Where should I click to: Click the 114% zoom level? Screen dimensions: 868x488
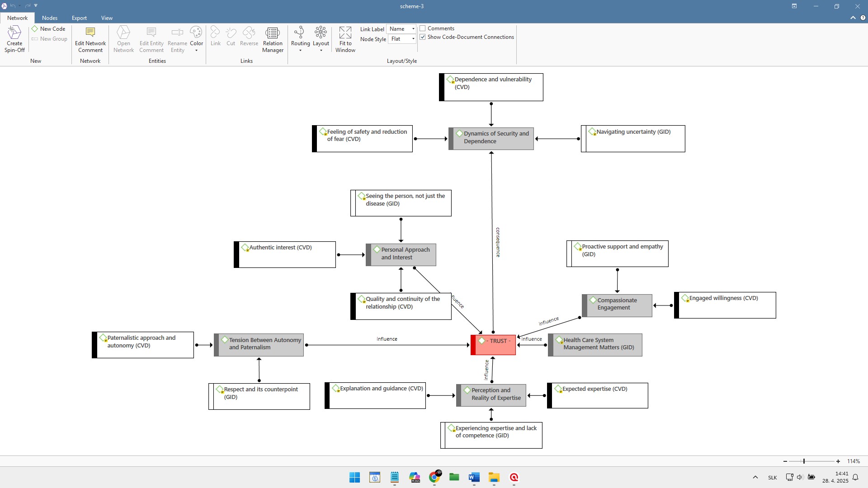coord(854,461)
